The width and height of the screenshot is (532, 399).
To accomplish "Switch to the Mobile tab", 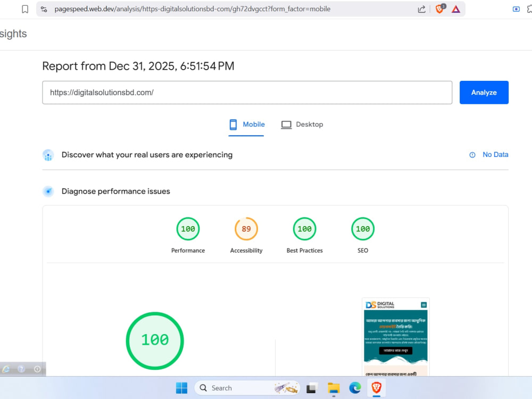I will click(x=247, y=124).
